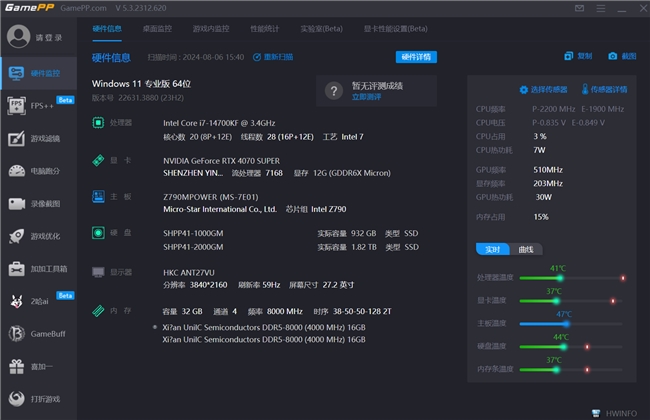650x420 pixels.
Task: Click the 硬盘温度 slider handle
Action: 563,347
